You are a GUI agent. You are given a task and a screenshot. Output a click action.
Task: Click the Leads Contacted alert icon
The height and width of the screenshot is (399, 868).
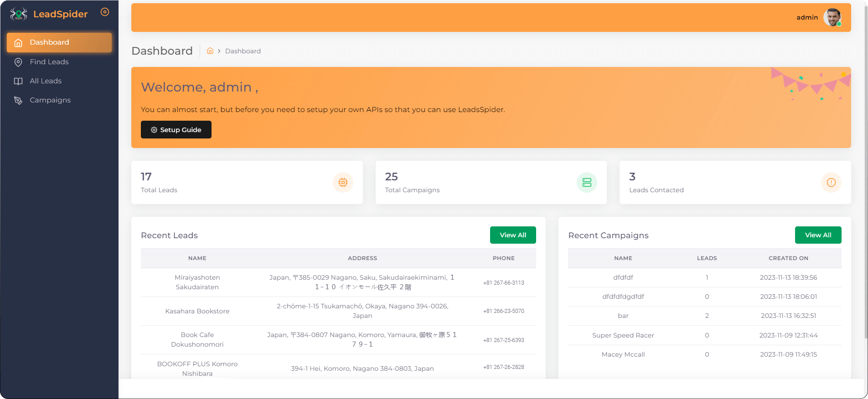point(831,183)
